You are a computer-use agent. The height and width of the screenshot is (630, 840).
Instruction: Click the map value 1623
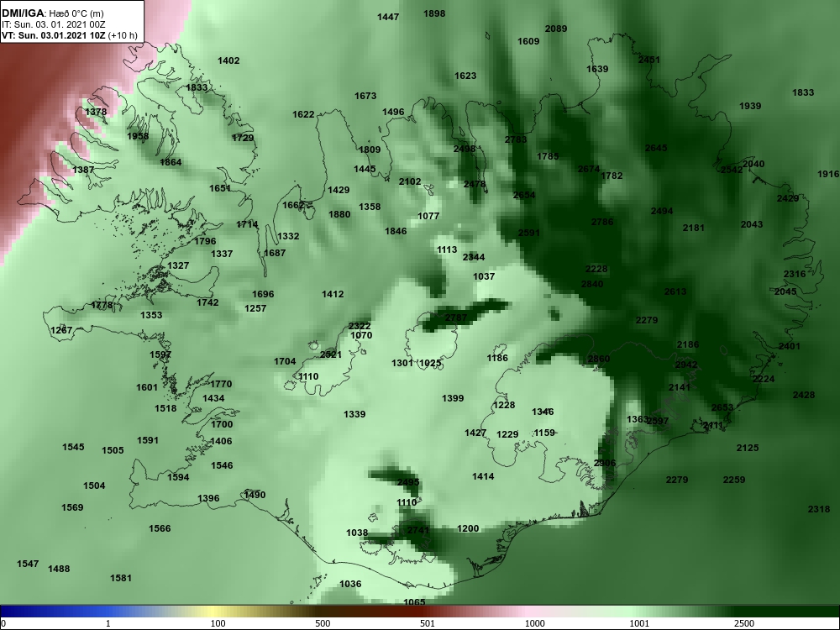[x=465, y=76]
